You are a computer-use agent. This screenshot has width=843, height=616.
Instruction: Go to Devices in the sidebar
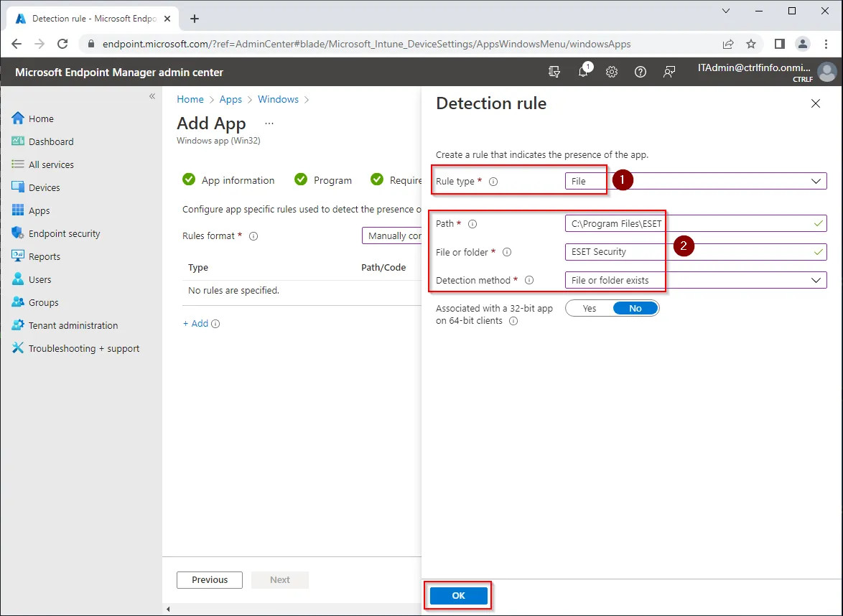[35, 187]
